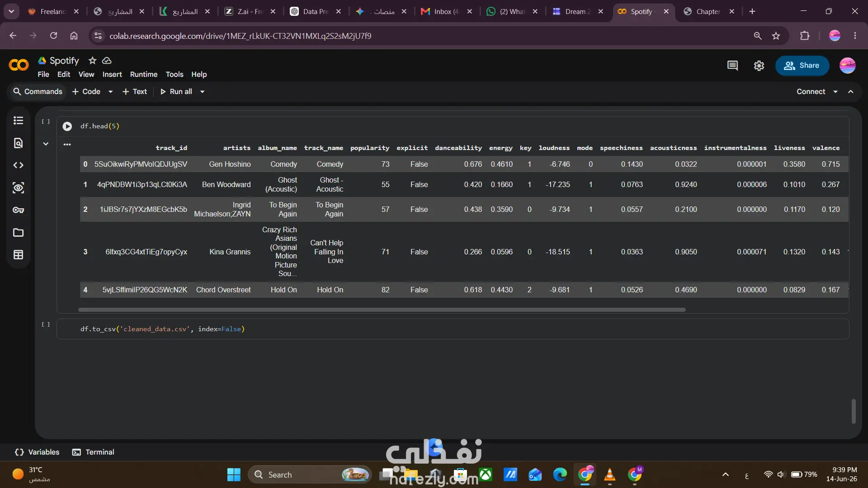
Task: Open the File menu
Action: (x=43, y=75)
